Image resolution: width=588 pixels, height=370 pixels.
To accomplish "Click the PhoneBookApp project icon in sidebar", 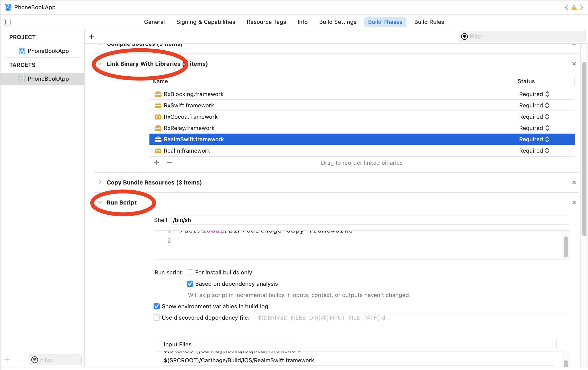I will pos(22,51).
